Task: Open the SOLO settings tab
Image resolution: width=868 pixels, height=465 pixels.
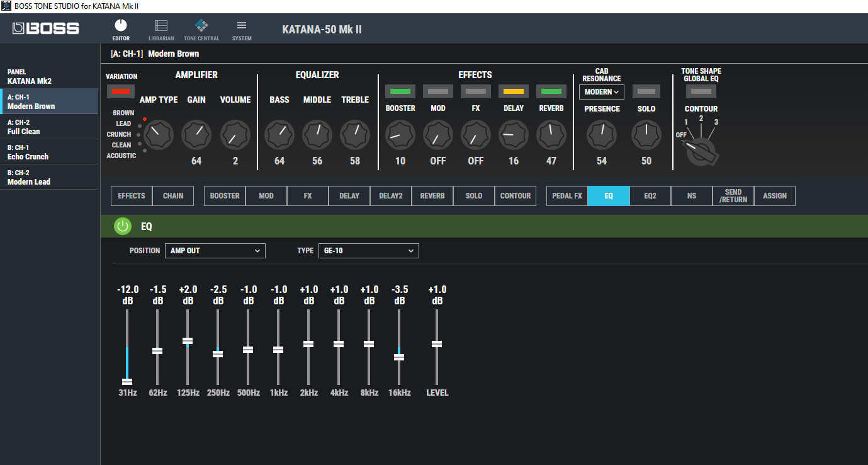Action: (x=474, y=196)
